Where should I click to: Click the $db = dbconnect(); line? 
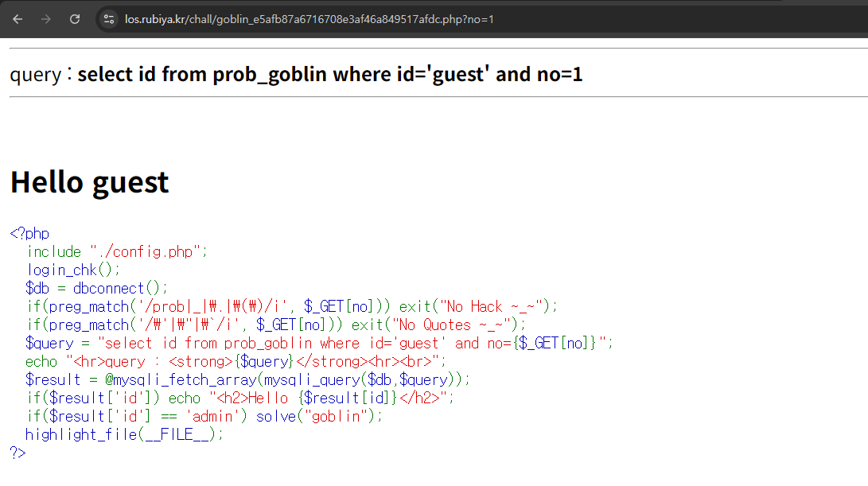pyautogui.click(x=96, y=288)
